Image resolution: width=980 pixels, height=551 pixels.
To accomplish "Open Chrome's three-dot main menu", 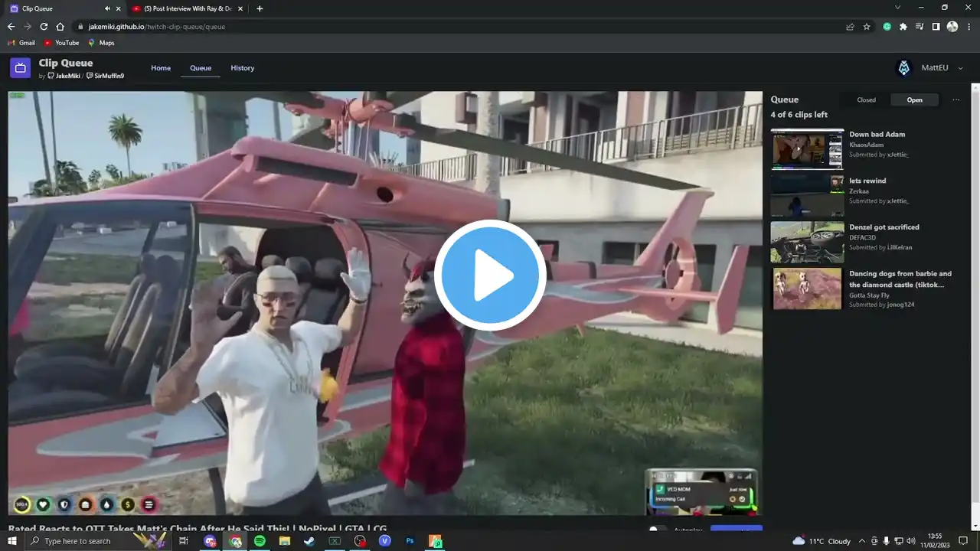I will (969, 26).
